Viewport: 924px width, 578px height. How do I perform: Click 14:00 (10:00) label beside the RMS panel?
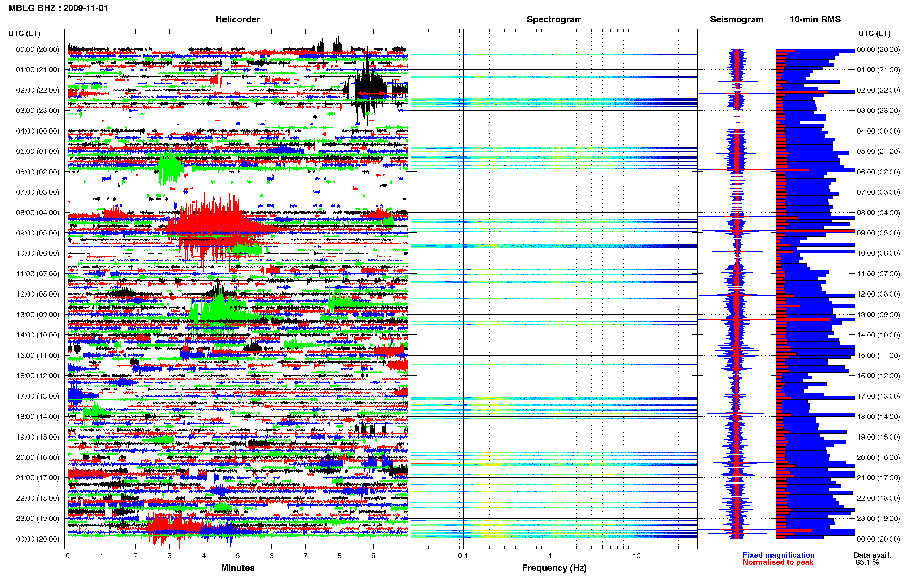(x=879, y=335)
